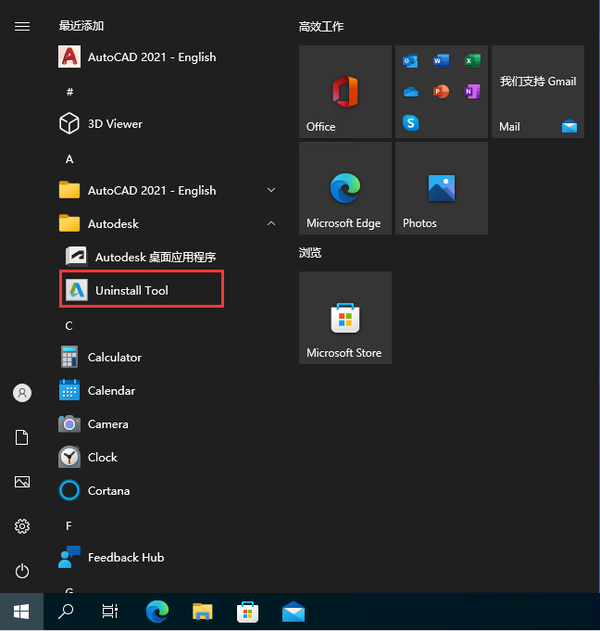
Task: Click the '#' letter group header
Action: click(x=70, y=92)
